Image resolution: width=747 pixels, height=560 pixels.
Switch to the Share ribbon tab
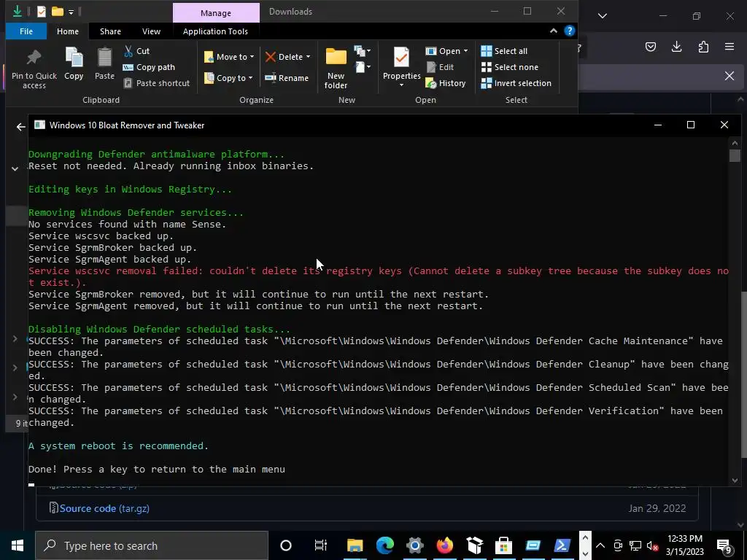(x=110, y=31)
